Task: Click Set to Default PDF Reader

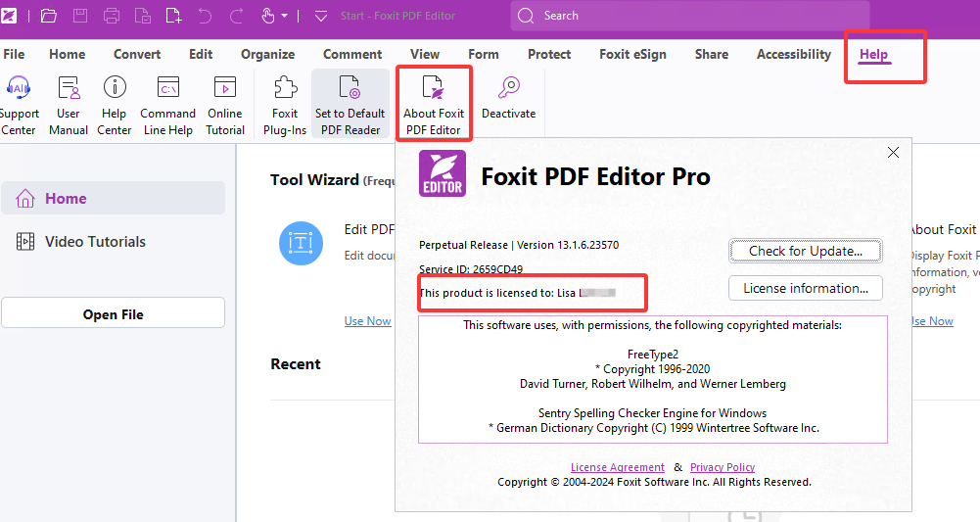Action: click(350, 105)
